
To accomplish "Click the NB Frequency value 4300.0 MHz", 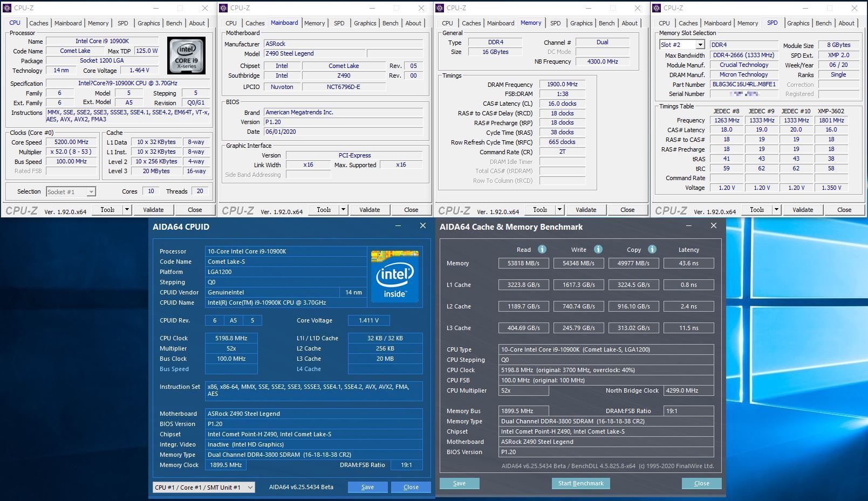I will coord(603,61).
